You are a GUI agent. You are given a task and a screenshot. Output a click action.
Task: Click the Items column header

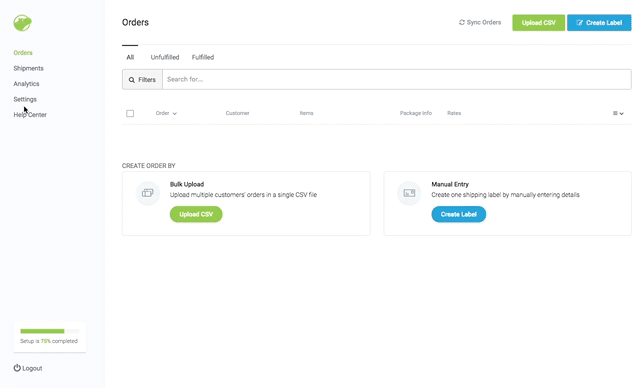[x=307, y=113]
